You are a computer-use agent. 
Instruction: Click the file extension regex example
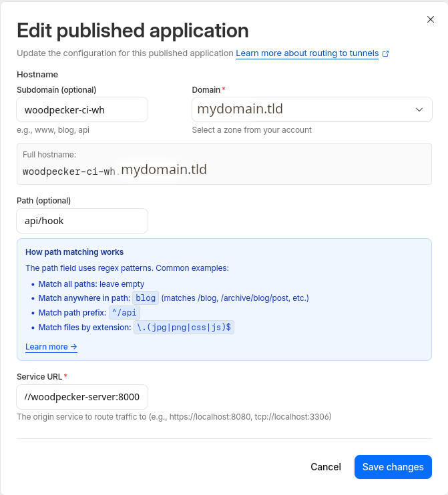click(x=184, y=327)
